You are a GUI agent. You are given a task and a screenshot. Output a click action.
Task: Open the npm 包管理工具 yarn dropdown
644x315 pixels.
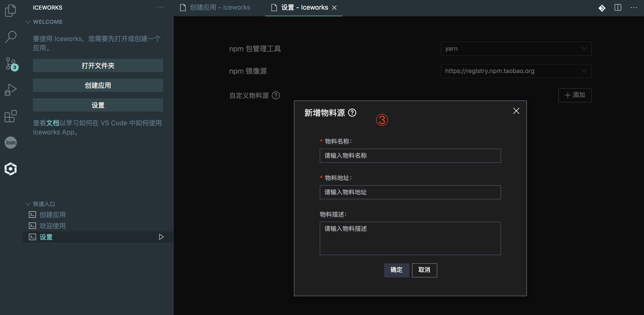coord(516,49)
